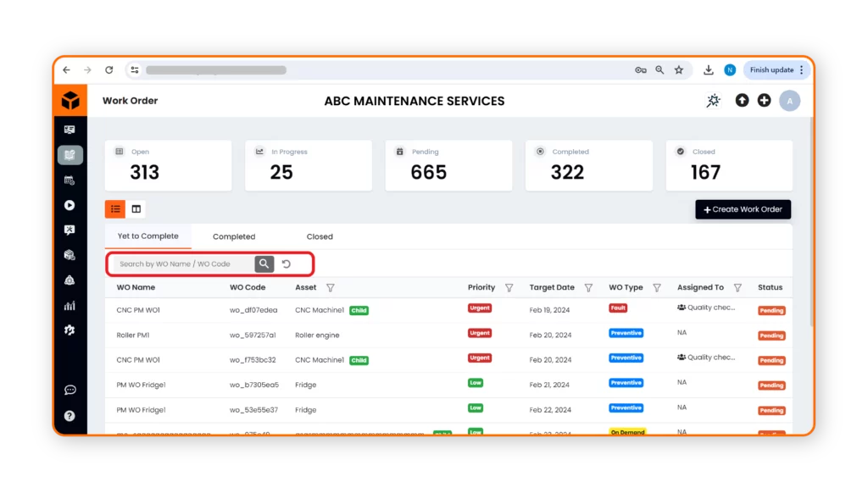The height and width of the screenshot is (488, 868).
Task: Click target date Feb 21, 2024
Action: [549, 385]
